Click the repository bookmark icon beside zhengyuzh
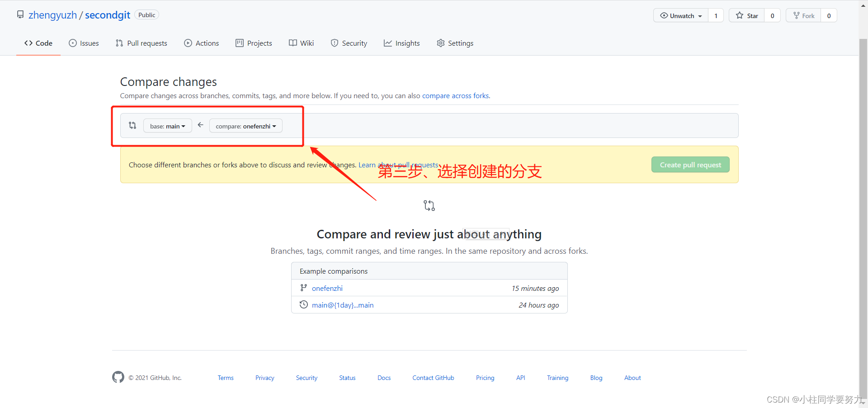868x408 pixels. (20, 14)
